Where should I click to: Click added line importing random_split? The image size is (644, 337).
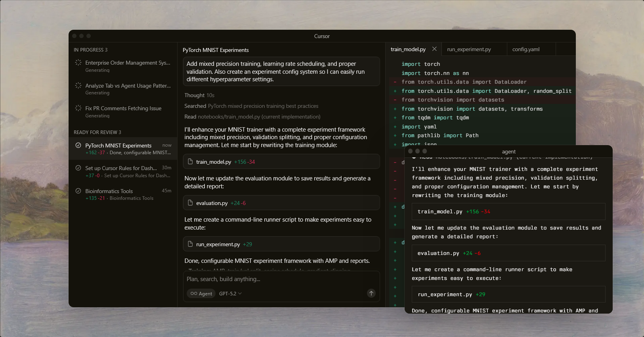pos(482,91)
